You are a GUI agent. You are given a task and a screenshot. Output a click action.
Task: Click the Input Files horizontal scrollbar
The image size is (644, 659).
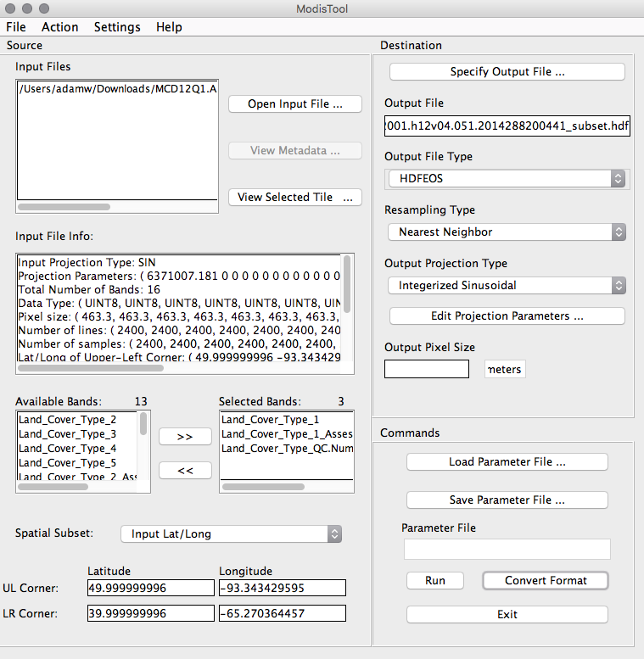tap(64, 206)
